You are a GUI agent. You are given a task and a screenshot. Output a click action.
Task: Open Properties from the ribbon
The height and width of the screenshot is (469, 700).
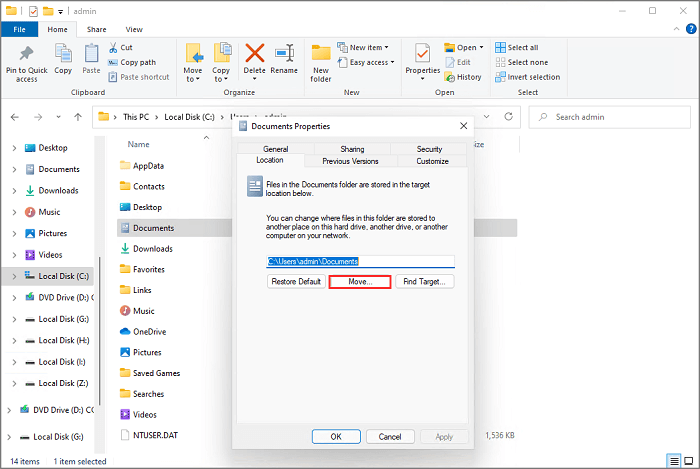pos(423,56)
